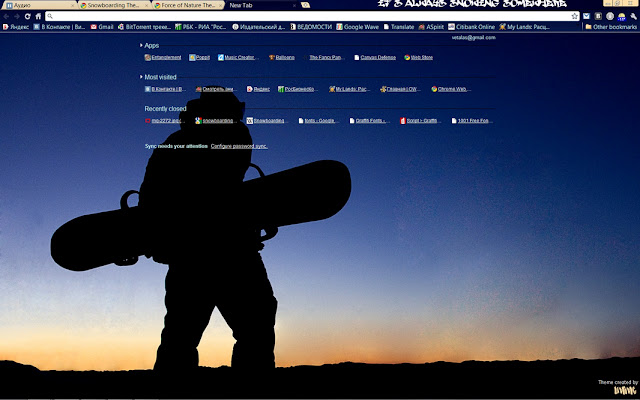640x400 pixels.
Task: Switch to the Аудио tab
Action: pyautogui.click(x=37, y=6)
